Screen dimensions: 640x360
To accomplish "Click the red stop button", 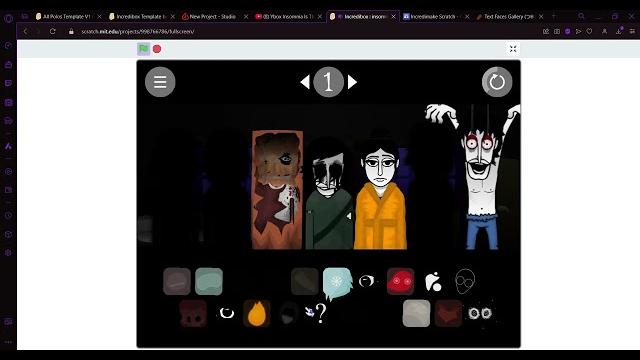I will (157, 49).
